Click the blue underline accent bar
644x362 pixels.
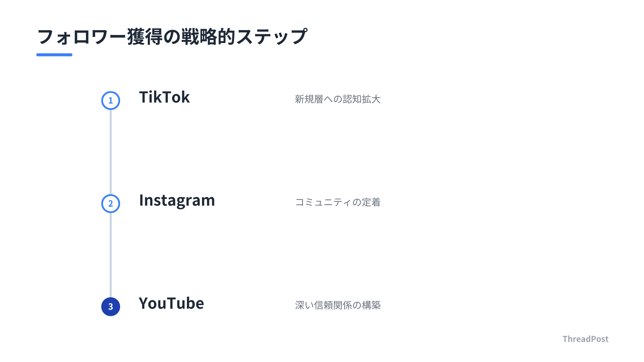(54, 55)
